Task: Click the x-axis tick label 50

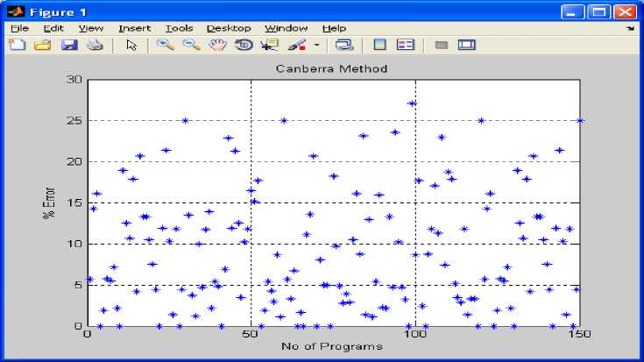Action: pyautogui.click(x=250, y=334)
